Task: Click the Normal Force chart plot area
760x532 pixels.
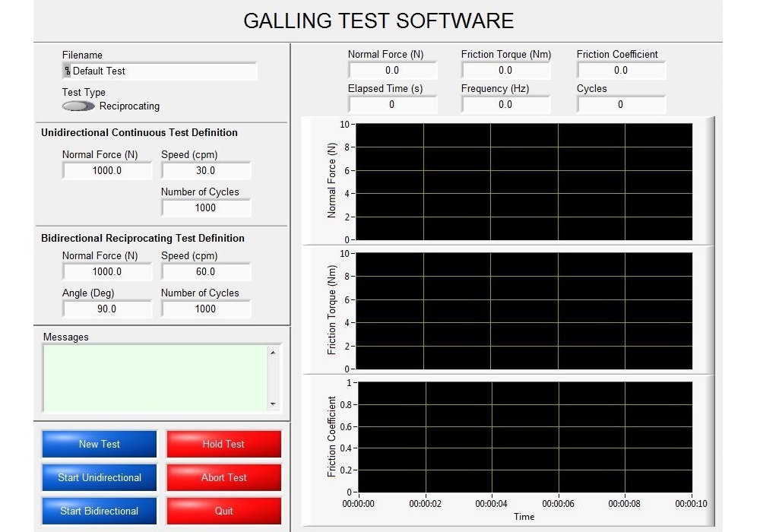Action: pyautogui.click(x=524, y=182)
